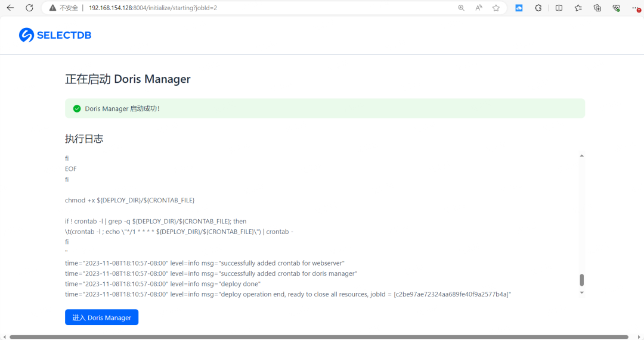Open the collections panel

[597, 8]
